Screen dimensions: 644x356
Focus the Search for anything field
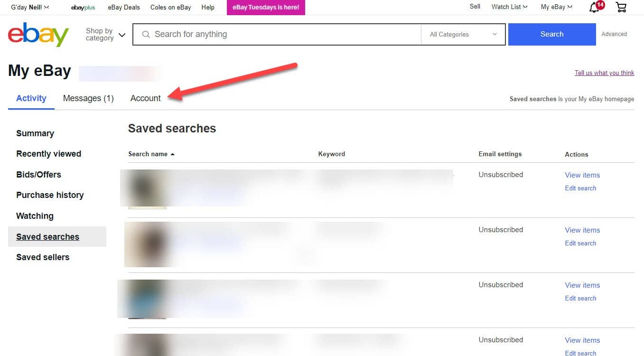point(277,34)
